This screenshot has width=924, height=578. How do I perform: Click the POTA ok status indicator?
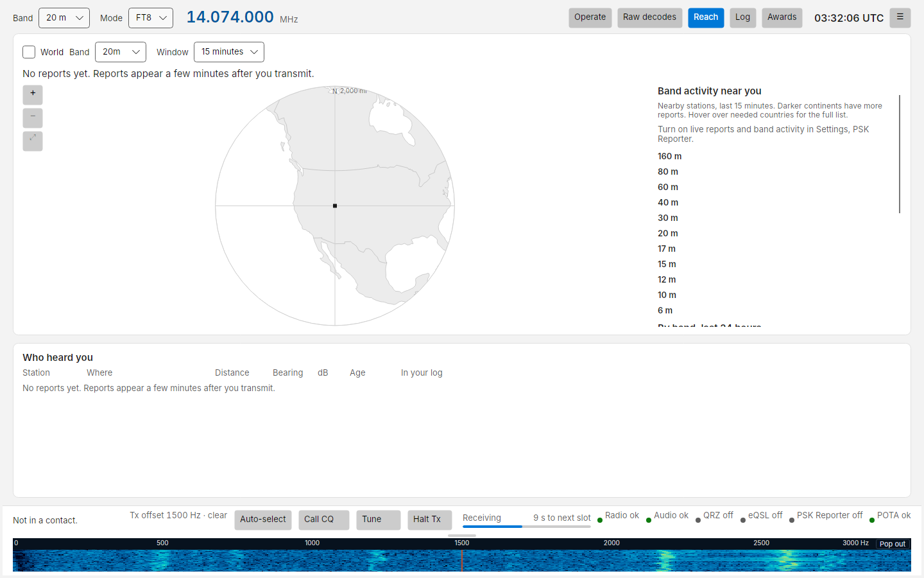pos(890,516)
